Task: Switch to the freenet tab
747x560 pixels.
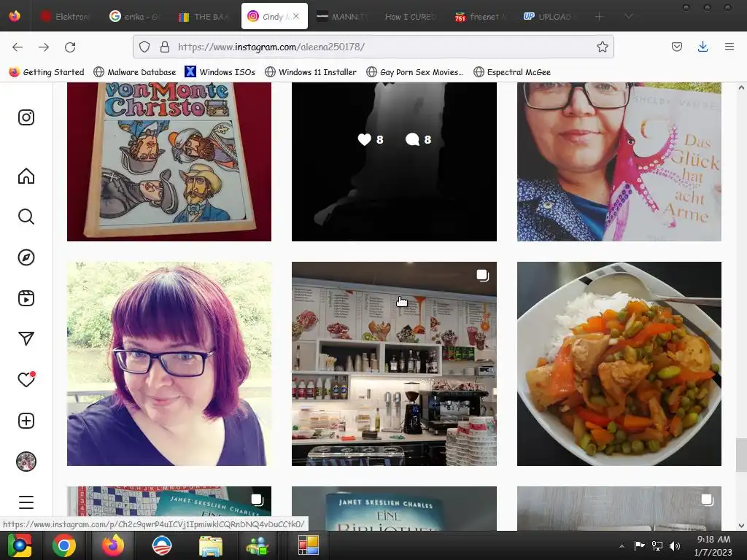Action: (481, 17)
